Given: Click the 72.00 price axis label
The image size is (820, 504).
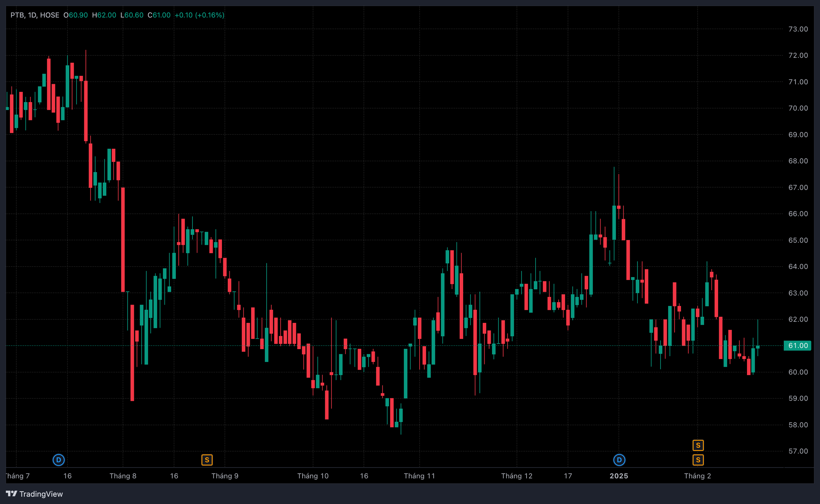Looking at the screenshot, I should (798, 55).
